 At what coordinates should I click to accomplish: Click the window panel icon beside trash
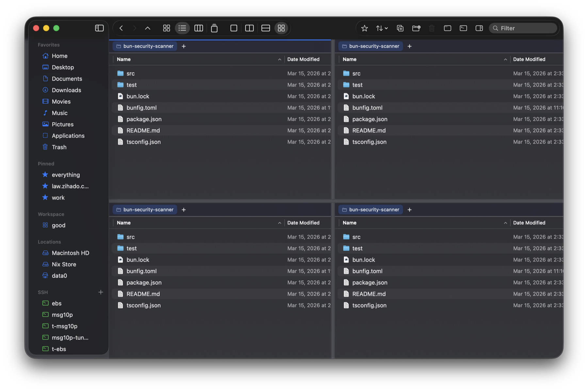point(448,28)
